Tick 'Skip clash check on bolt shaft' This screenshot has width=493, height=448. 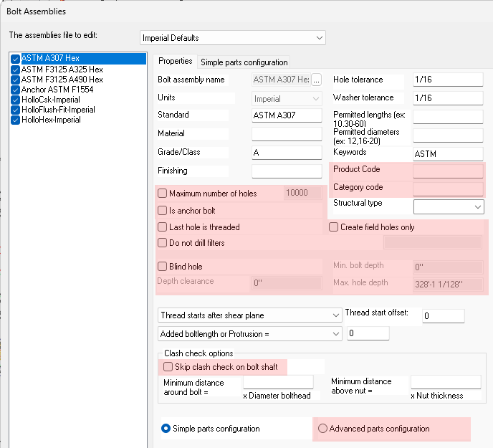168,367
